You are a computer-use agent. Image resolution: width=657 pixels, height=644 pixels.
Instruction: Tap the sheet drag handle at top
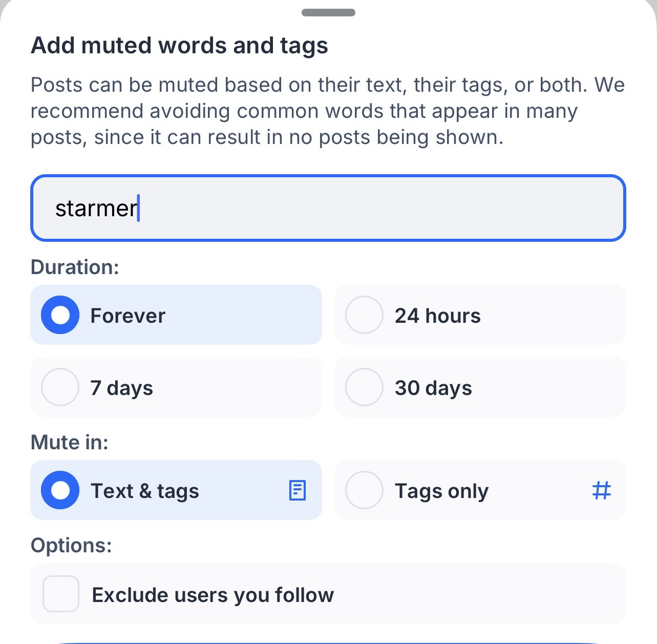(328, 13)
